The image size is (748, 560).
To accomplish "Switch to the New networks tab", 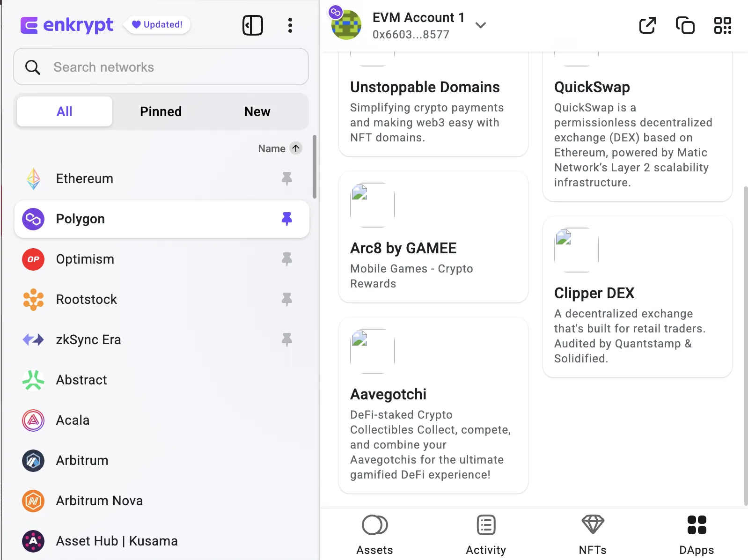I will click(257, 111).
